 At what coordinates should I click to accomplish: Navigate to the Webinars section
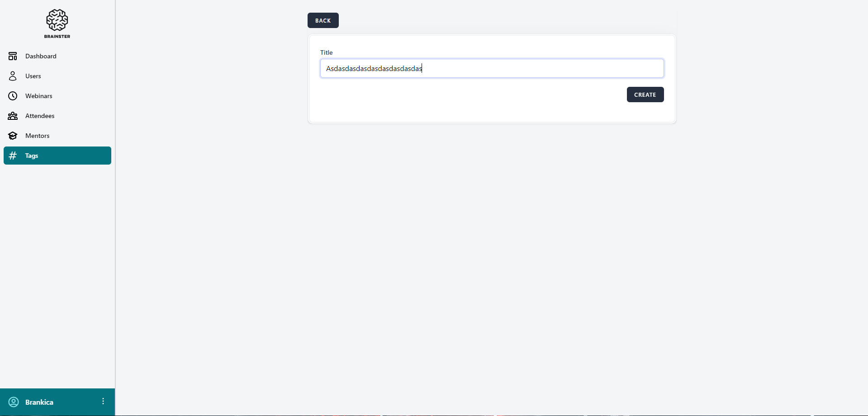point(39,96)
